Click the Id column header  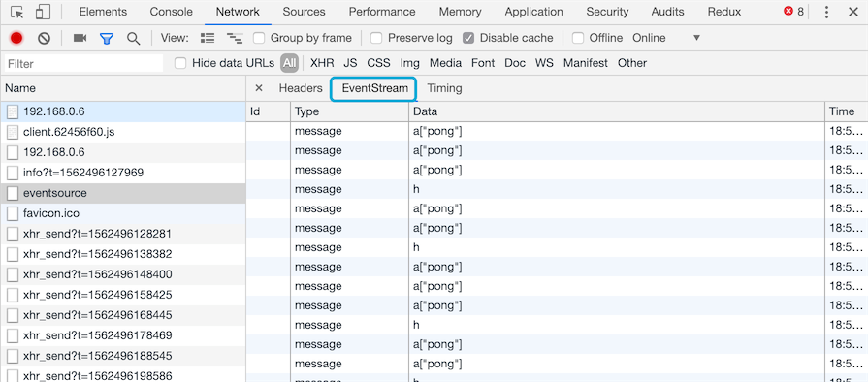pos(269,111)
